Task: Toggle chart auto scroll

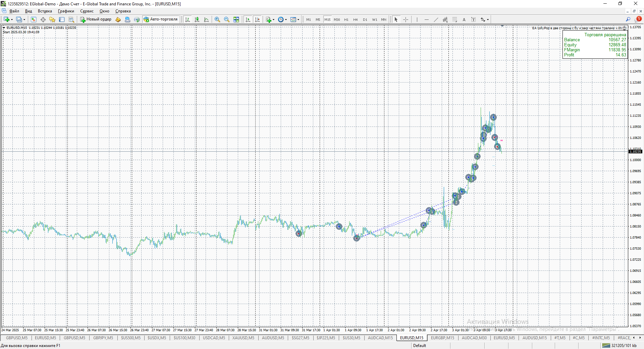Action: [248, 19]
